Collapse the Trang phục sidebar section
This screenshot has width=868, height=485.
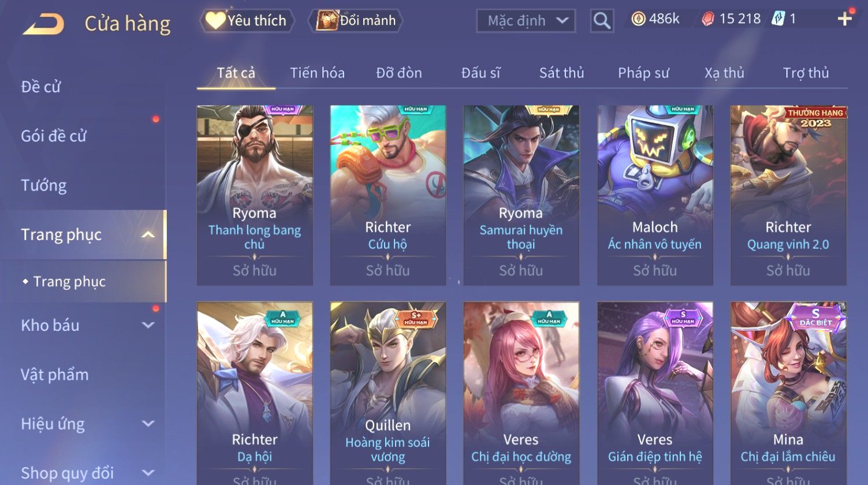148,234
